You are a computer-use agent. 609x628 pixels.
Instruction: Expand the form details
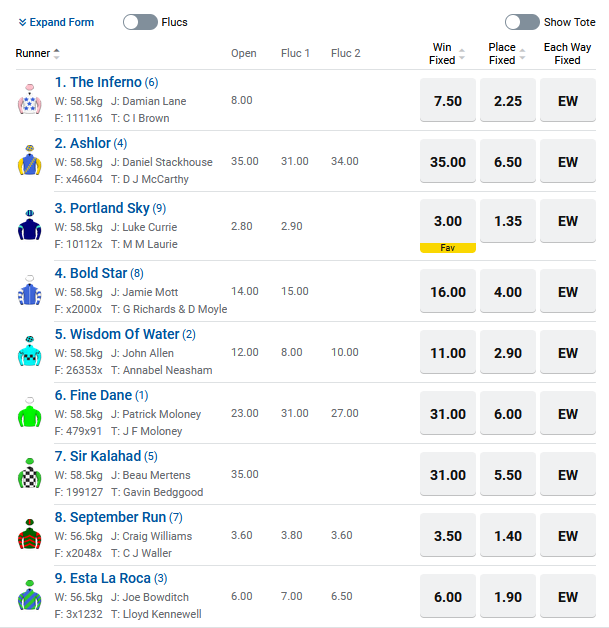point(56,22)
